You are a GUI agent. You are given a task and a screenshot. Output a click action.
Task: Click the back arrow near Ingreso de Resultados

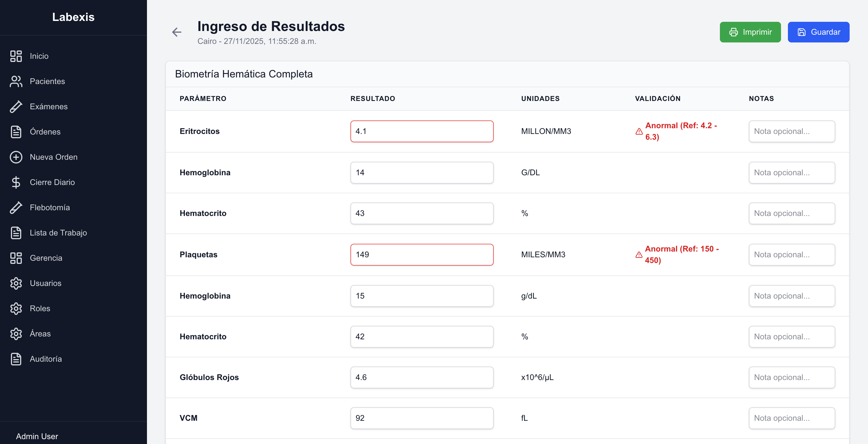[x=177, y=32]
